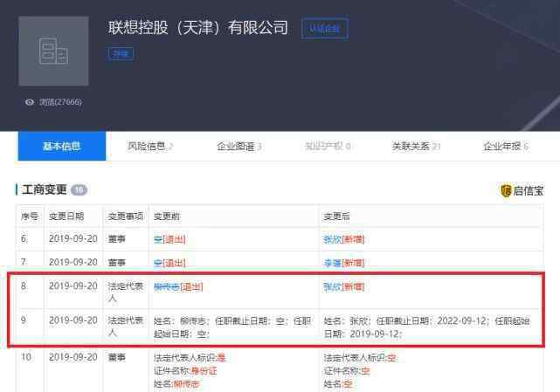Click the outlined button right of the company name
560x392 pixels.
click(x=325, y=28)
